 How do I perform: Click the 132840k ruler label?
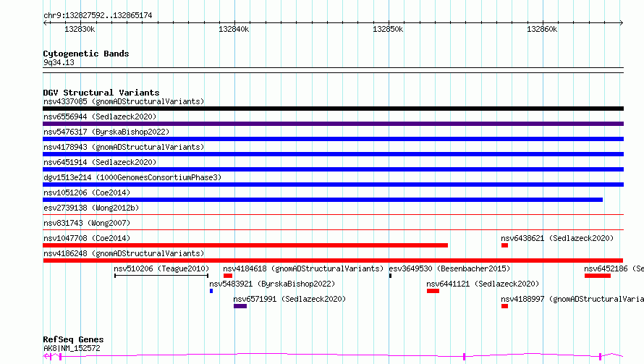tap(234, 29)
